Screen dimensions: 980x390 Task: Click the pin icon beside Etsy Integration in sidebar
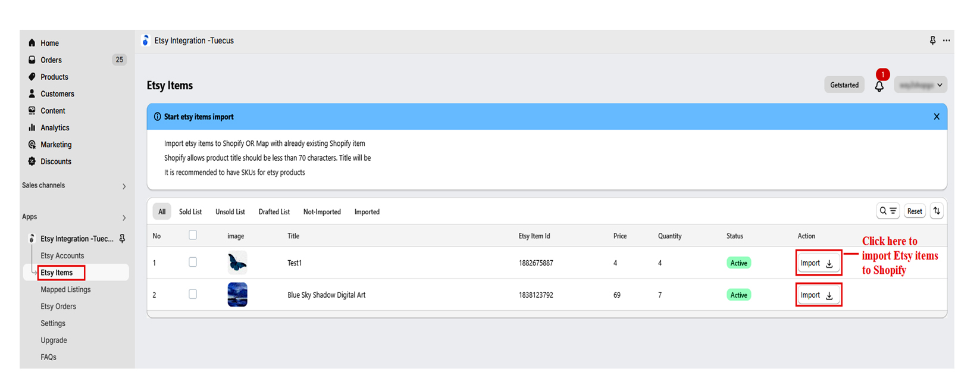122,239
